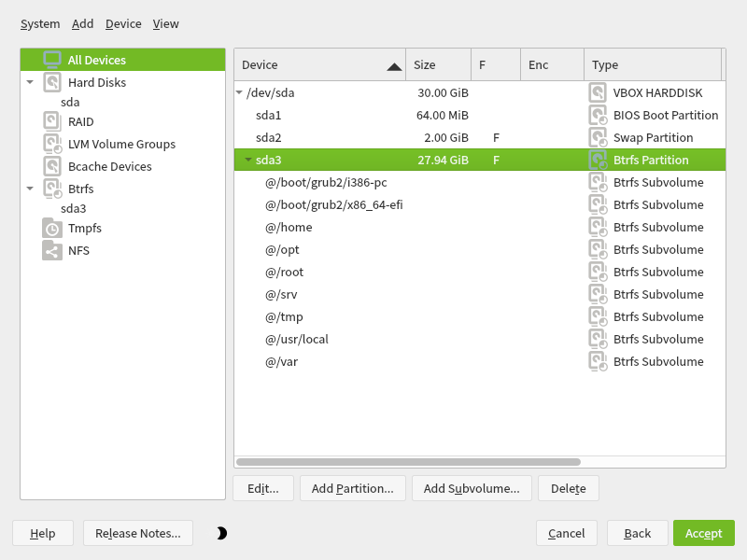
Task: Collapse the Hard Disks tree node
Action: coord(30,83)
